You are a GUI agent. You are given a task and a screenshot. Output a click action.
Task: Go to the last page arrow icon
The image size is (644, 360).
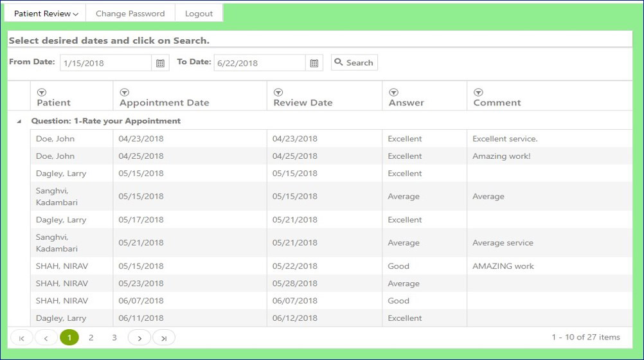(x=164, y=337)
